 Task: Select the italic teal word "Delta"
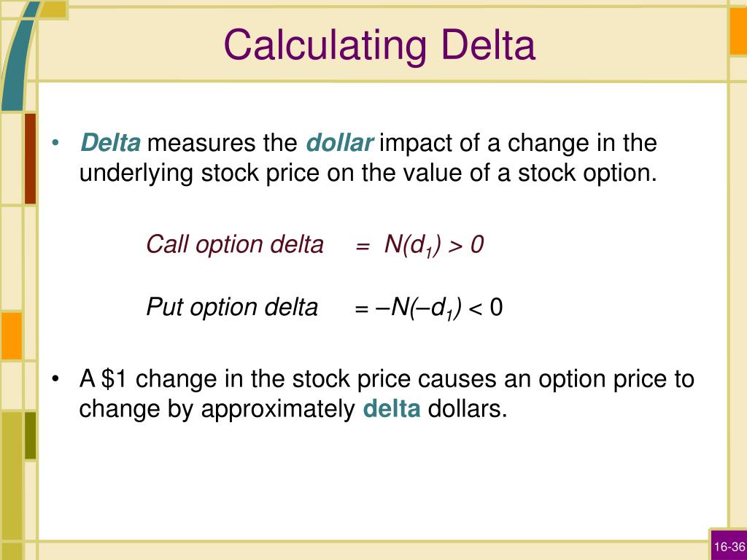(x=111, y=142)
